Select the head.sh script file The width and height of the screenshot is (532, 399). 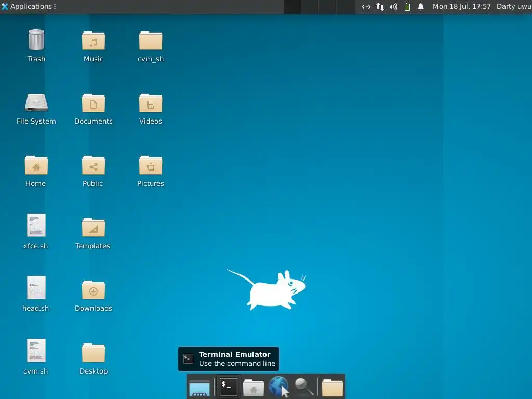pyautogui.click(x=36, y=287)
